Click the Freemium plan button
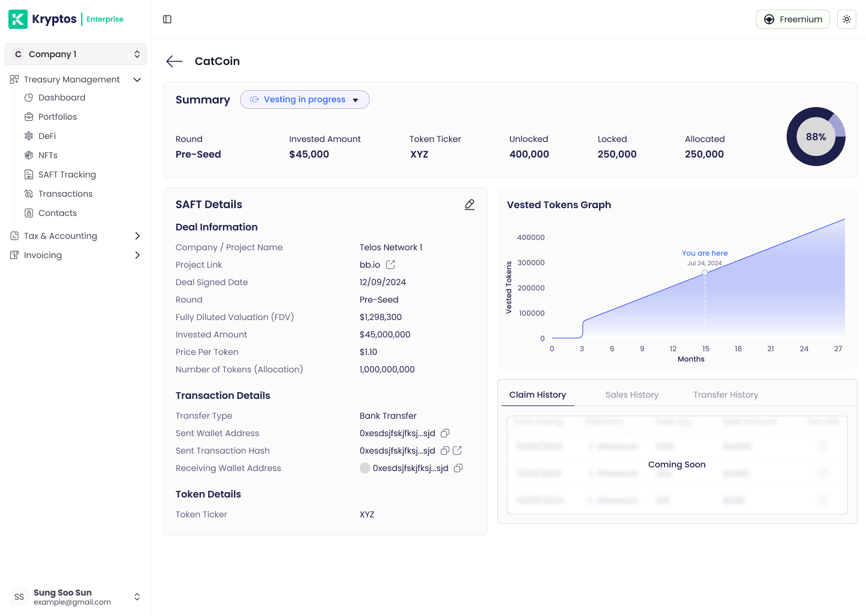Image resolution: width=866 pixels, height=616 pixels. click(793, 19)
